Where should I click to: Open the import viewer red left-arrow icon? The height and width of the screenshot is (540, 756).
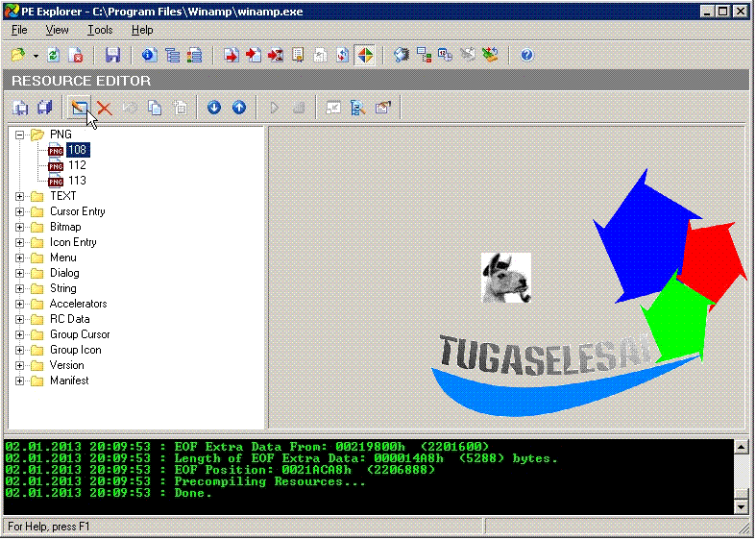pos(254,55)
